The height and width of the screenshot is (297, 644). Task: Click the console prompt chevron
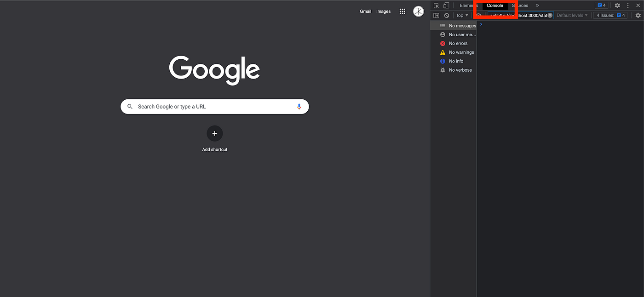[x=481, y=24]
